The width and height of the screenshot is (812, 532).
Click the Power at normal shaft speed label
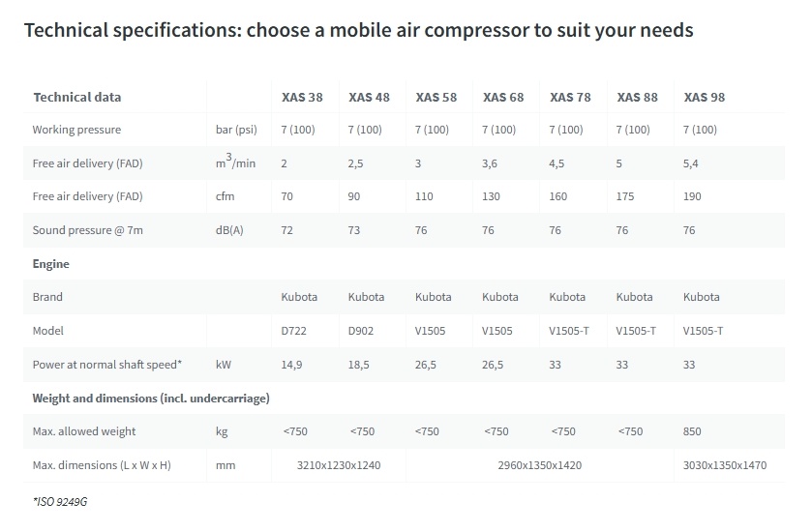107,365
